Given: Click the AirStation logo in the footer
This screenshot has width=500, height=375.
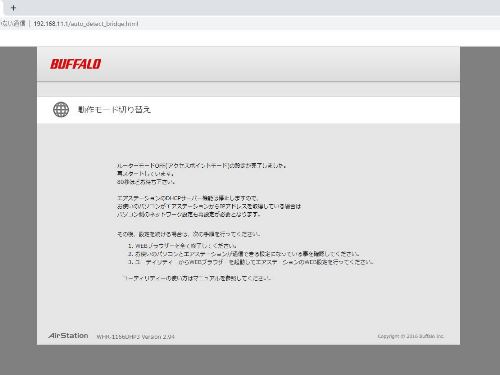Looking at the screenshot, I should [68, 335].
